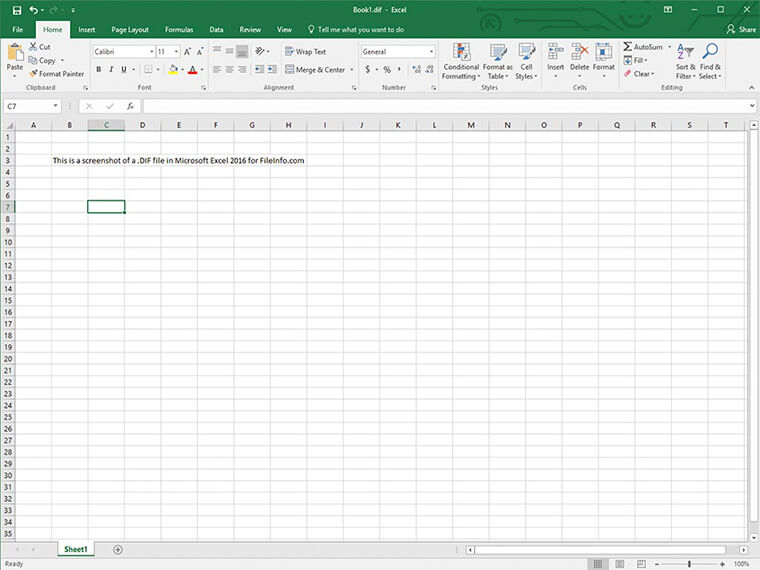Toggle Wrap Text
760x570 pixels.
(305, 51)
